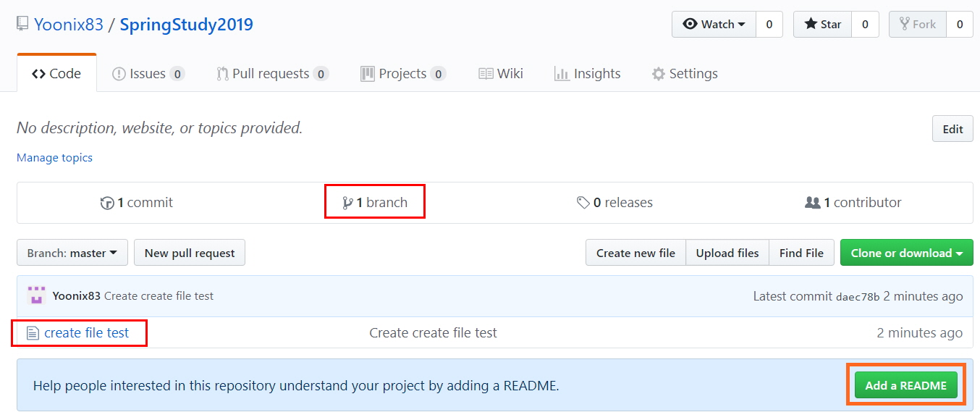The width and height of the screenshot is (980, 420).
Task: Open the SpringStudy2019 repository link
Action: [x=187, y=25]
